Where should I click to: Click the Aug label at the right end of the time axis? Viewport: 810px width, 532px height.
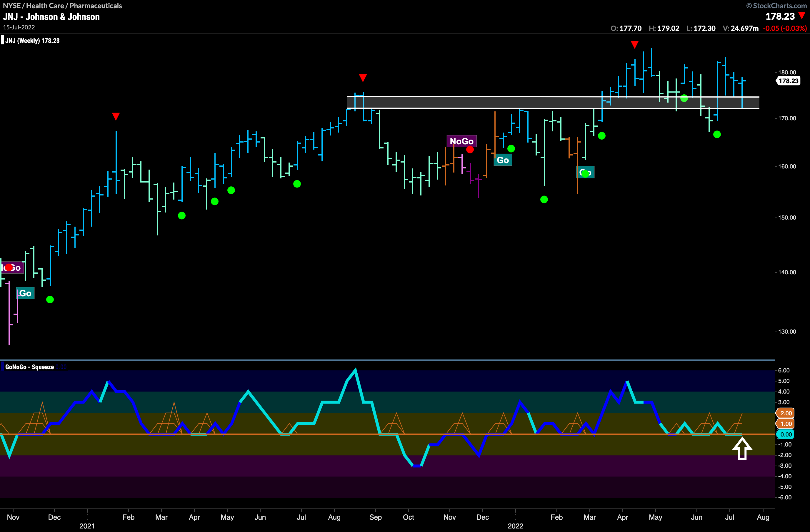[763, 517]
